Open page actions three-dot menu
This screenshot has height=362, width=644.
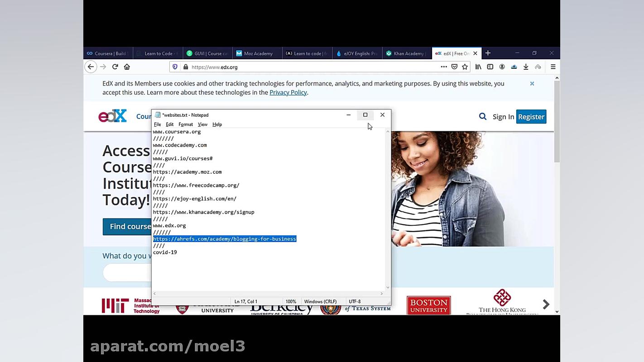tap(444, 67)
